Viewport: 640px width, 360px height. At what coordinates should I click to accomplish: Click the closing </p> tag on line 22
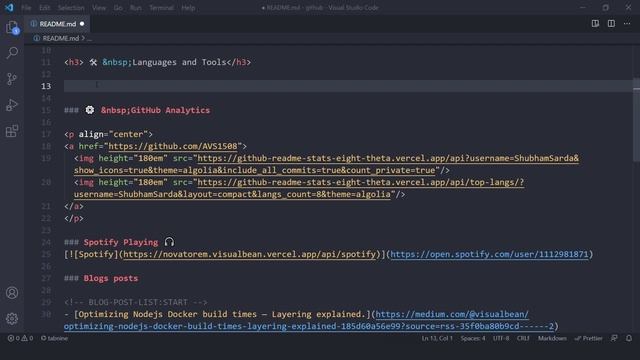74,218
